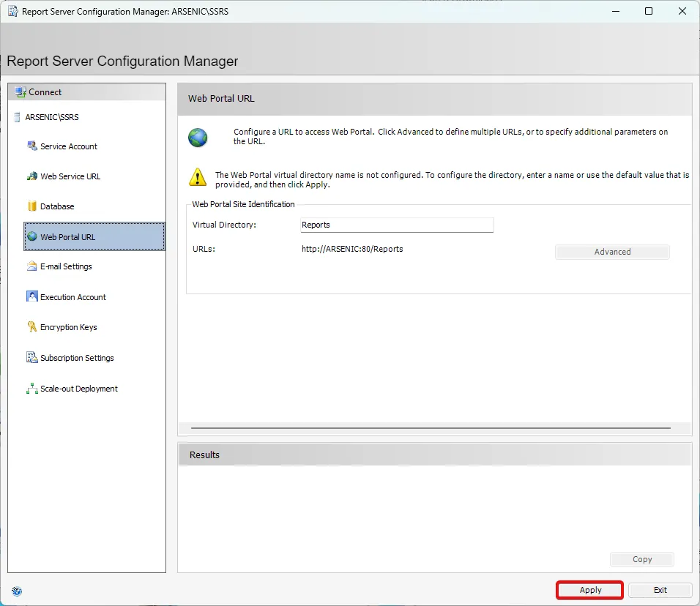Select the Web Portal URL page
The height and width of the screenshot is (606, 700).
(x=94, y=236)
